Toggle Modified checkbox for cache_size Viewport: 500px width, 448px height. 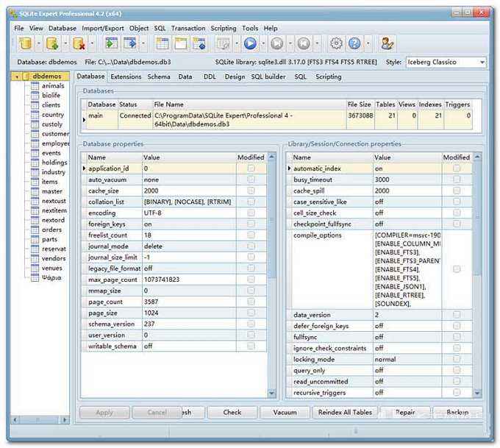tap(251, 191)
